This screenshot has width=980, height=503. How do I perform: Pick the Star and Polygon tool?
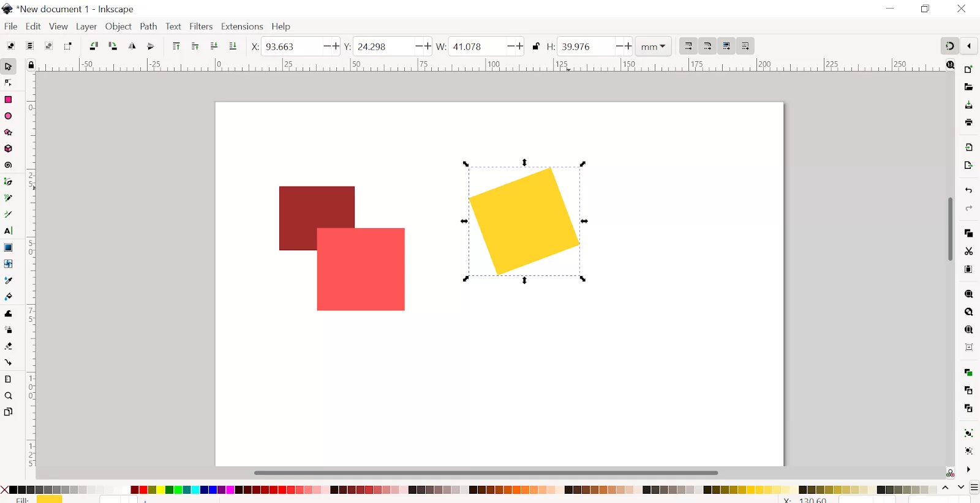pyautogui.click(x=9, y=133)
